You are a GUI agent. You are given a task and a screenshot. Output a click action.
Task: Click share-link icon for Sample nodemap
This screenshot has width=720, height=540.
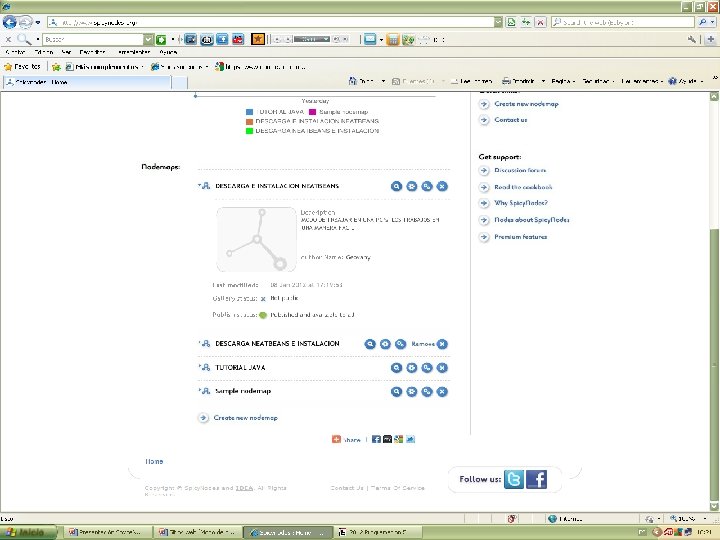427,392
